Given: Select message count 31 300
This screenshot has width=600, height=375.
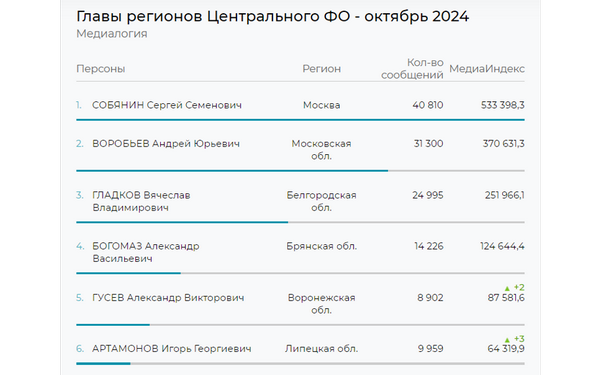Looking at the screenshot, I should click(428, 144).
